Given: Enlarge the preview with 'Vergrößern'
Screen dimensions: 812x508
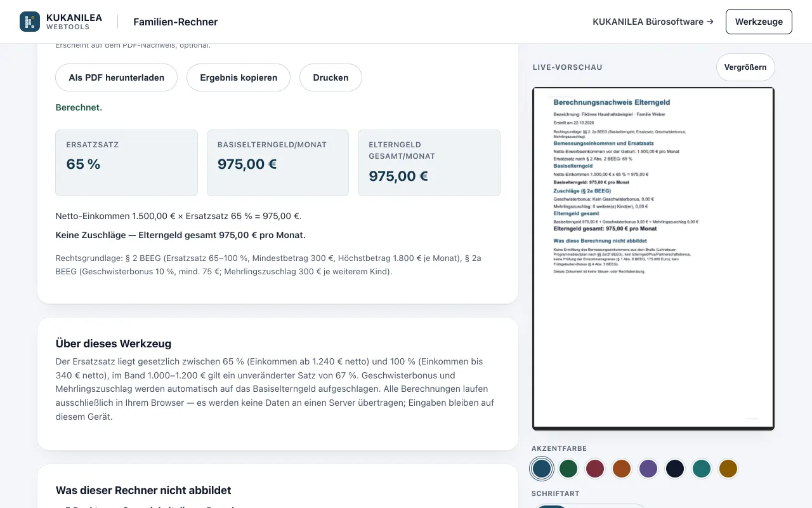Looking at the screenshot, I should click(x=745, y=67).
